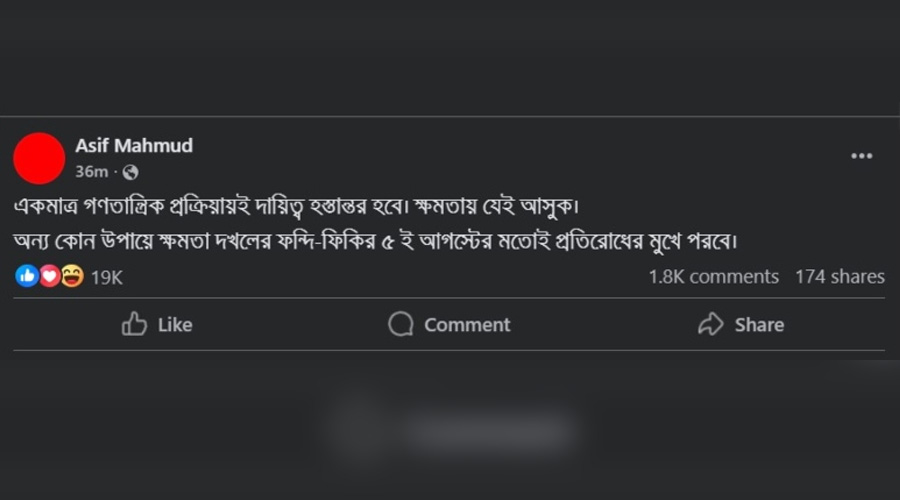Click the curved arrow Share icon
The image size is (900, 500).
[x=711, y=324]
